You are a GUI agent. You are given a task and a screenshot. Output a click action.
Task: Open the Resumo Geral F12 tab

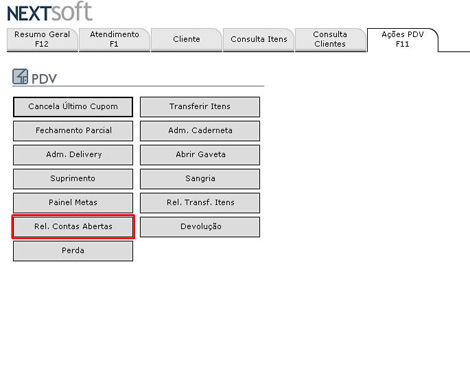pyautogui.click(x=42, y=39)
